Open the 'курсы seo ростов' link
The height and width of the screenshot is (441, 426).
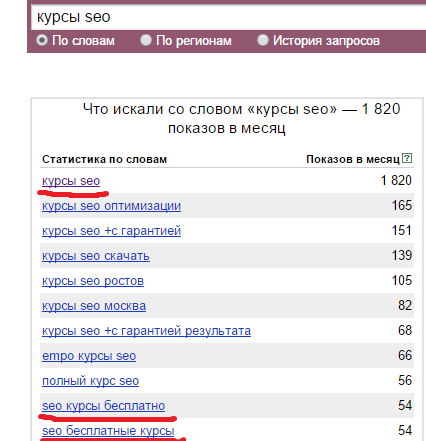coord(93,281)
